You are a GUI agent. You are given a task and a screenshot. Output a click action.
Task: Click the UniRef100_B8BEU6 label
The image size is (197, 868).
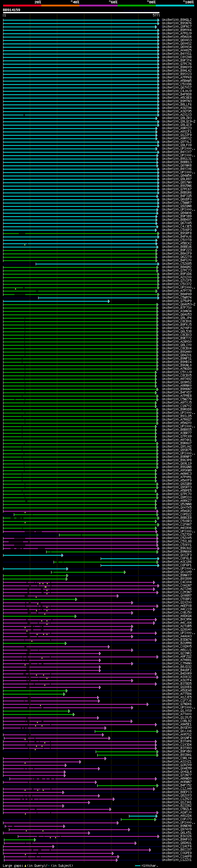click(177, 247)
